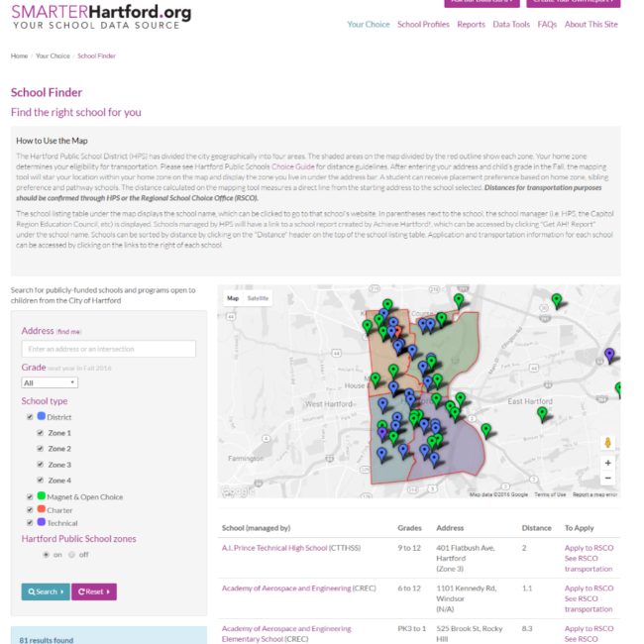
Task: Open A.I. Prince Technical High School link
Action: [274, 548]
